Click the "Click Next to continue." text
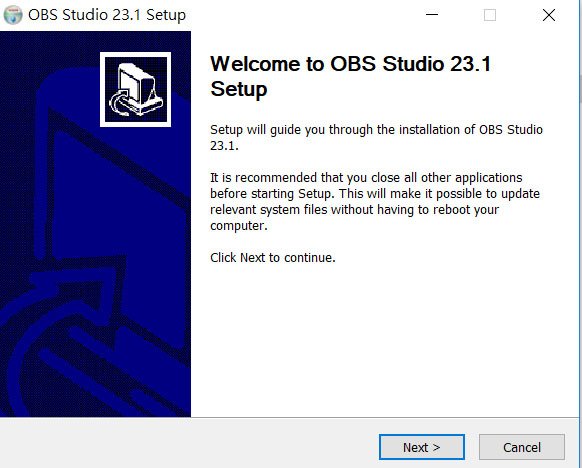Image resolution: width=582 pixels, height=468 pixels. (x=273, y=258)
